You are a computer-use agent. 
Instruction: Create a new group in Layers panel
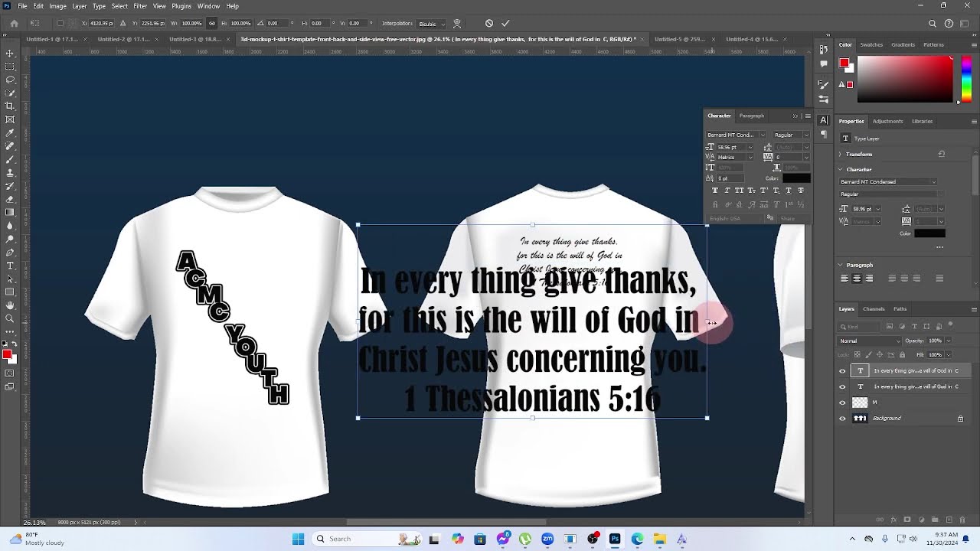coord(935,520)
